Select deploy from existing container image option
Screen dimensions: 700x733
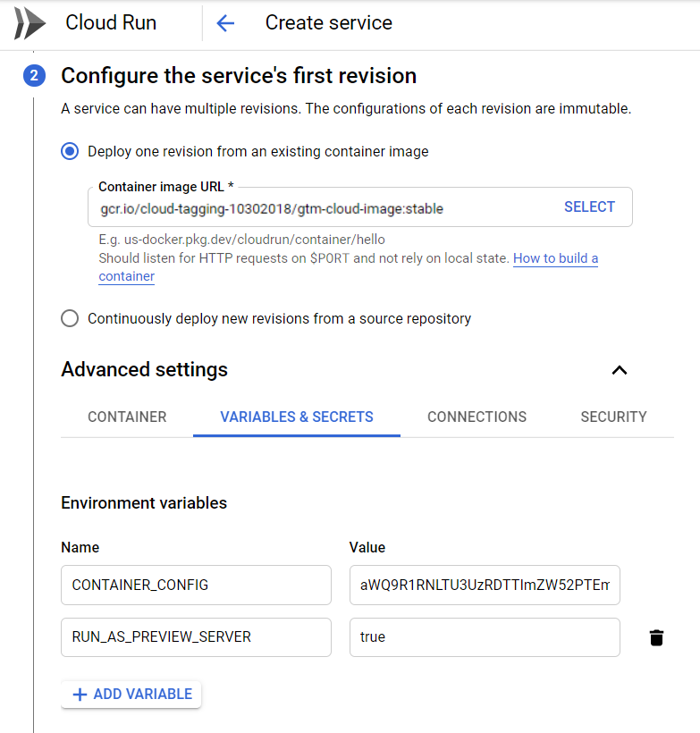click(70, 152)
